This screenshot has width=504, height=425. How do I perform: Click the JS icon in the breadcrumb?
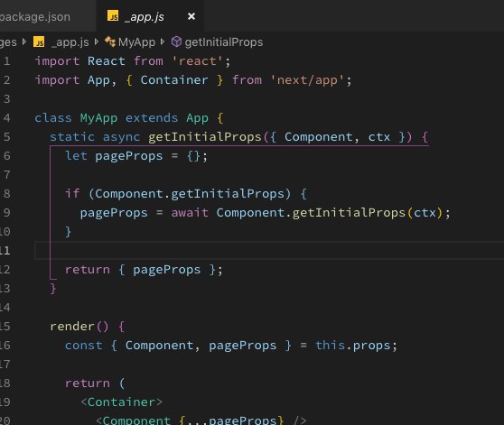39,42
